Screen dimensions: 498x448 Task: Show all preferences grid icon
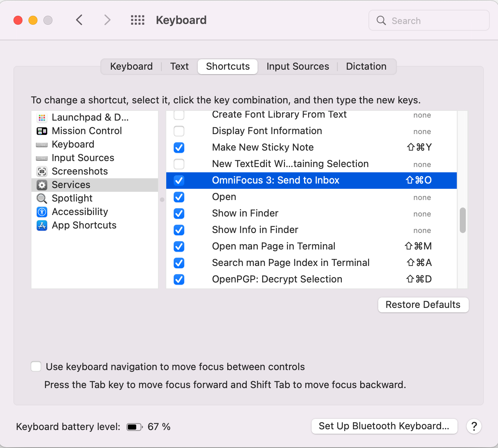tap(137, 20)
